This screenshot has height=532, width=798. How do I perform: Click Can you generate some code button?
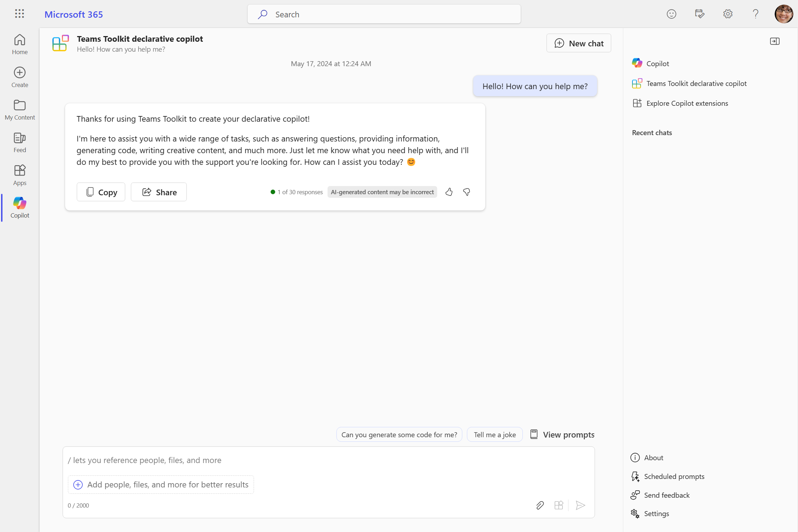[x=399, y=434]
